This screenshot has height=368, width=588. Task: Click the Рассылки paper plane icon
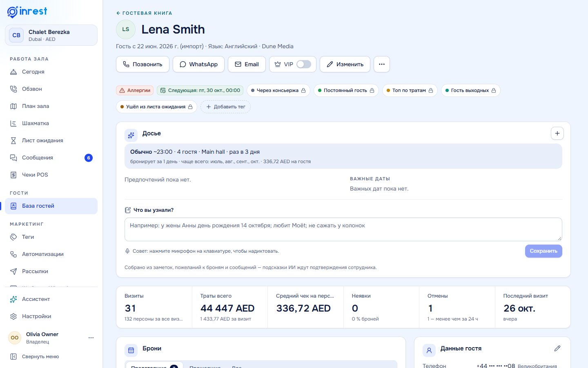[13, 272]
